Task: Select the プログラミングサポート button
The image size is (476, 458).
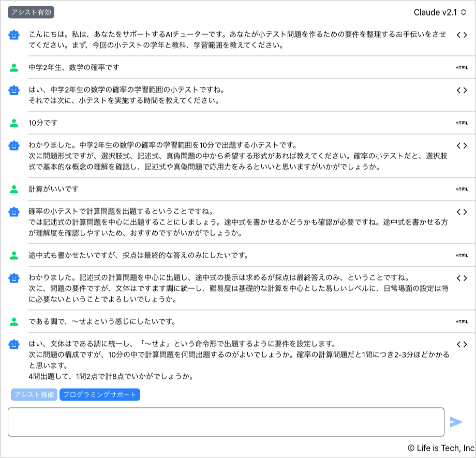Action: pos(99,395)
